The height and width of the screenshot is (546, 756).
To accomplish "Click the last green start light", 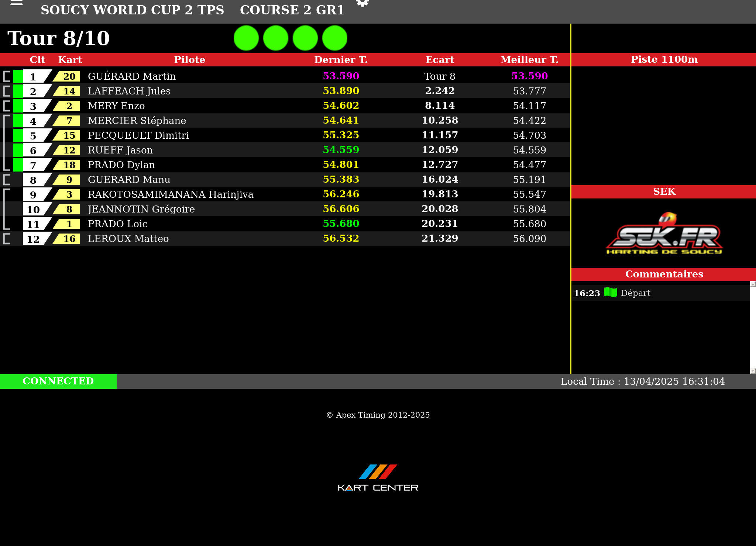I will tap(335, 38).
